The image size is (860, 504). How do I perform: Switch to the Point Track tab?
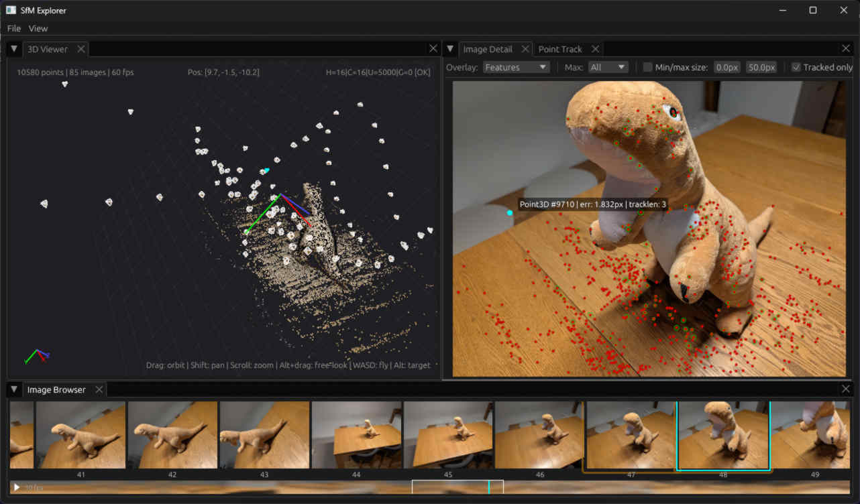(x=560, y=49)
